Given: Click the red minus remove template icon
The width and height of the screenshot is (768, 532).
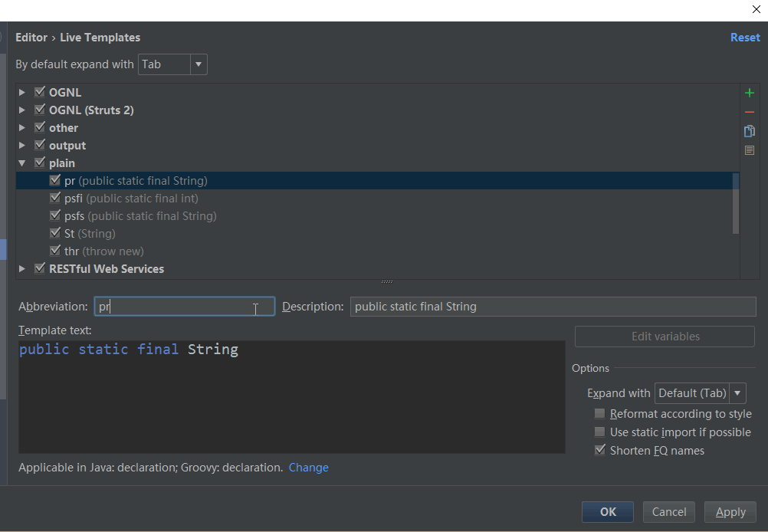Looking at the screenshot, I should tap(749, 112).
